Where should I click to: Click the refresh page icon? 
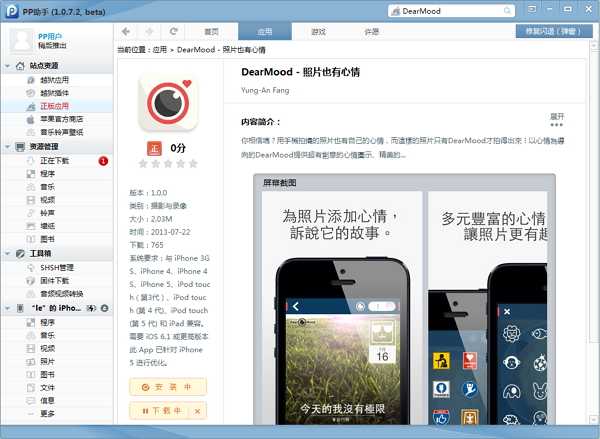[173, 31]
